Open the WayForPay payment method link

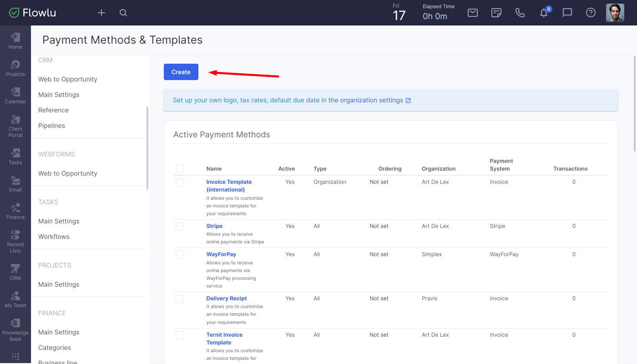pos(221,254)
